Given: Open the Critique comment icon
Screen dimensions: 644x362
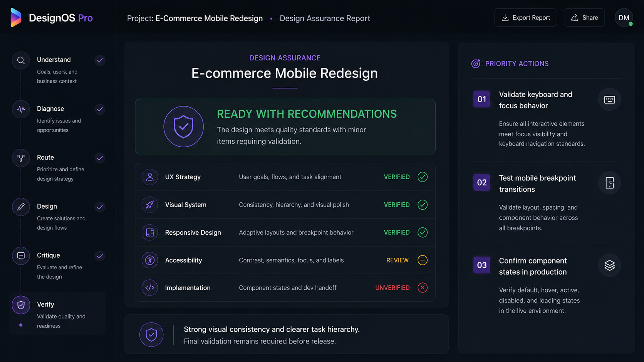Looking at the screenshot, I should tap(21, 256).
